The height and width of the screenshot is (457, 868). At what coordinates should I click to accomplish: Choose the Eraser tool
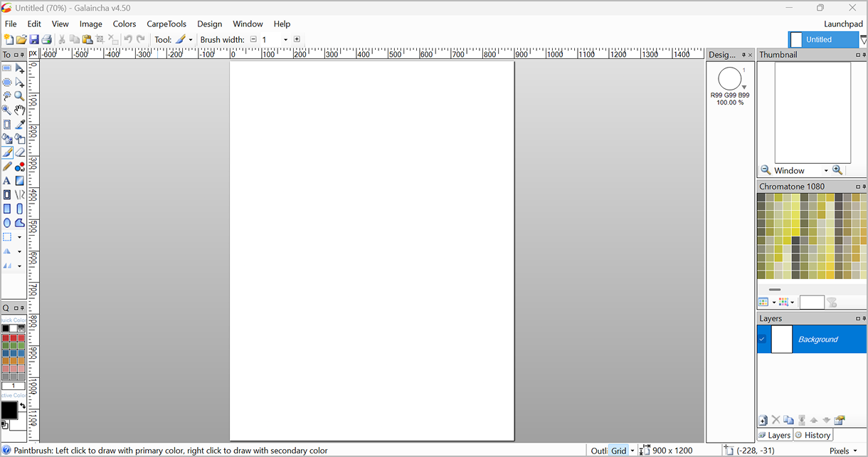pyautogui.click(x=20, y=152)
